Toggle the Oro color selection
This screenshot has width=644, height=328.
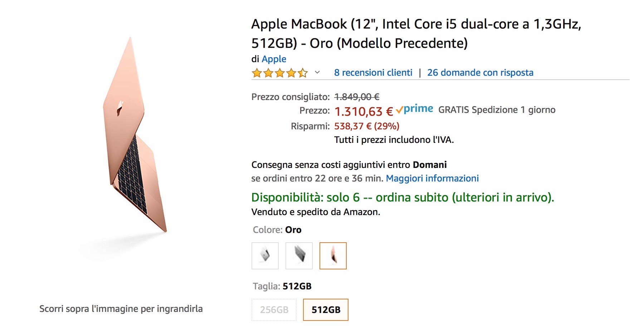click(x=333, y=256)
